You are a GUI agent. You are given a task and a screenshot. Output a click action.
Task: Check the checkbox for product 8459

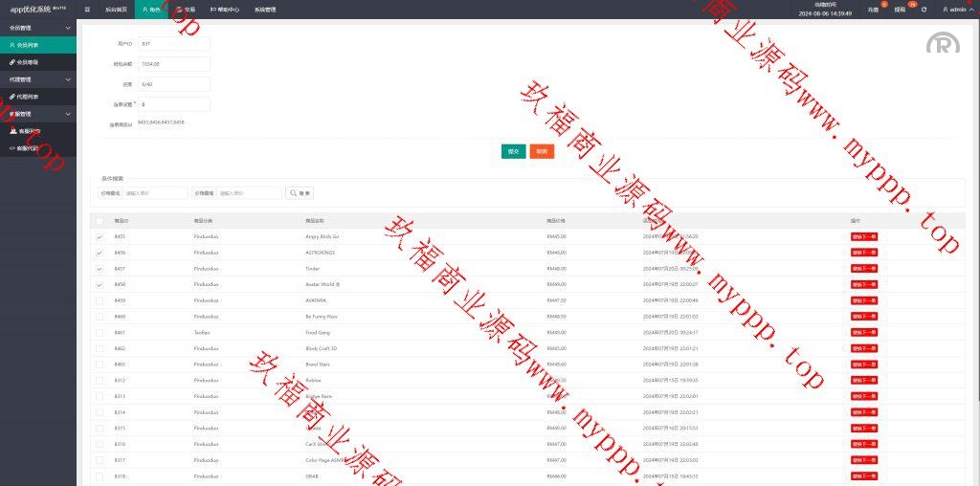coord(100,300)
